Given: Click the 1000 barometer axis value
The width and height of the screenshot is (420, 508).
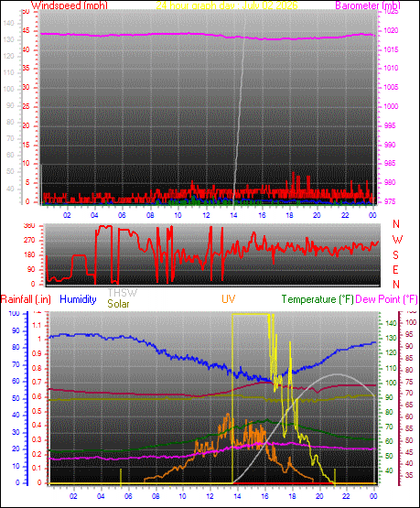Looking at the screenshot, I should (391, 106).
